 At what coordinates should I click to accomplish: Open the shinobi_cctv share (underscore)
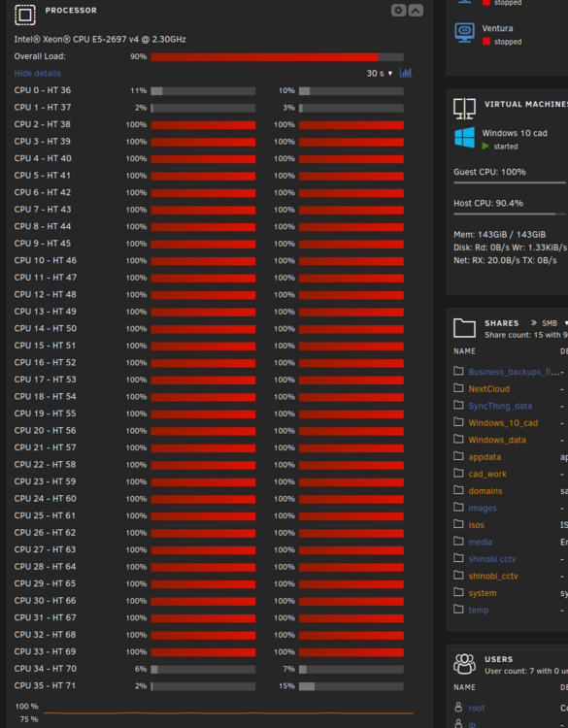pyautogui.click(x=493, y=577)
